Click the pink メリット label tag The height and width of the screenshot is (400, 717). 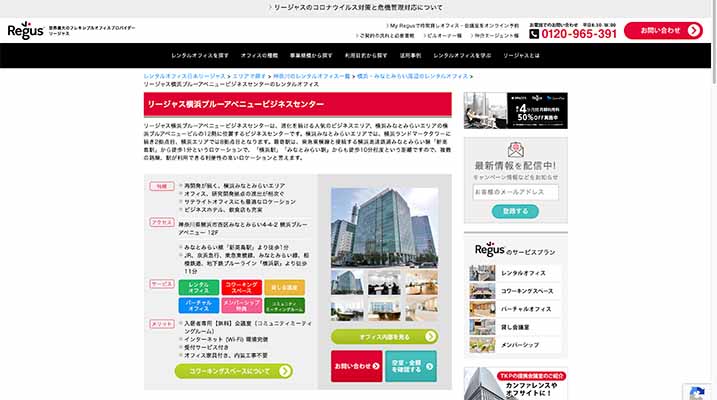(x=162, y=324)
